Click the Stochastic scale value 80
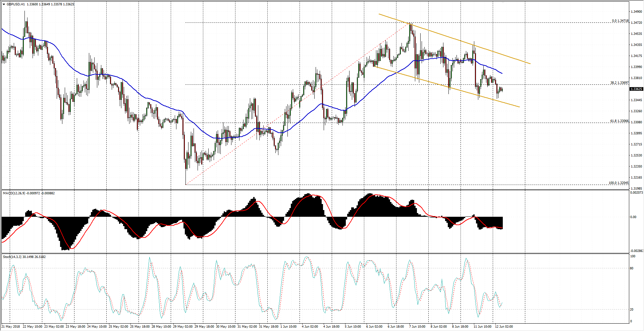This screenshot has width=644, height=331. tap(632, 268)
